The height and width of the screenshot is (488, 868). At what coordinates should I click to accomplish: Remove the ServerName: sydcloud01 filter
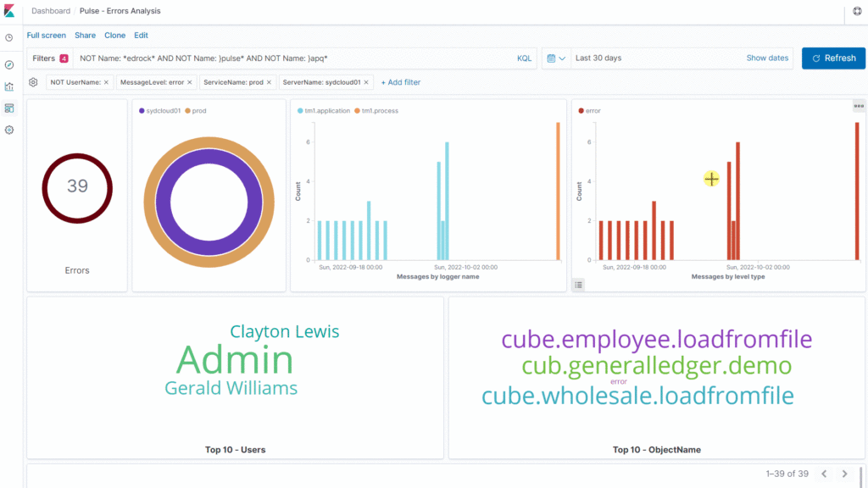[368, 82]
